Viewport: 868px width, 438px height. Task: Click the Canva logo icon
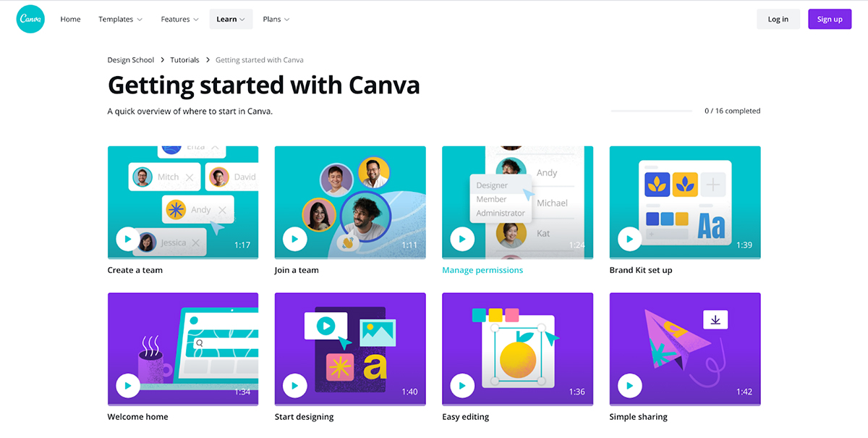30,19
